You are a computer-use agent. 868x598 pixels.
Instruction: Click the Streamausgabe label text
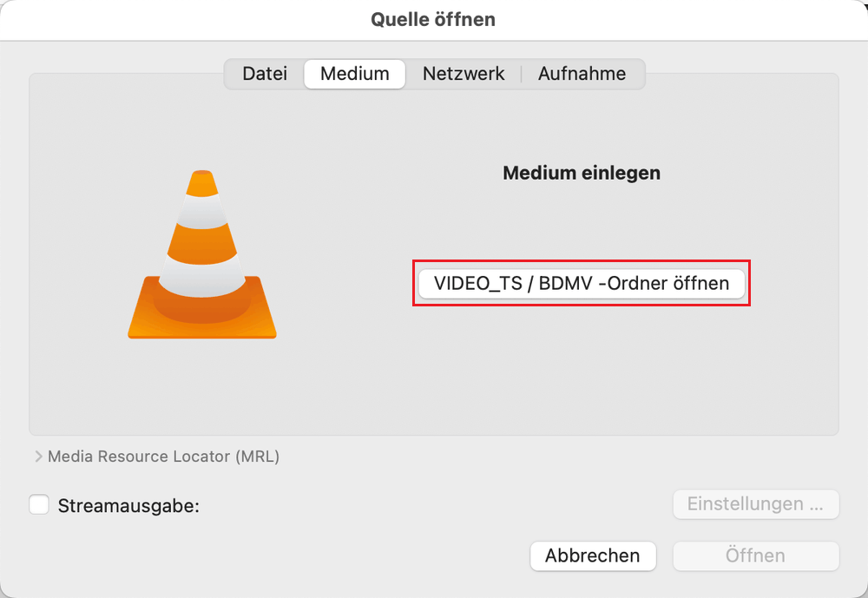[128, 505]
